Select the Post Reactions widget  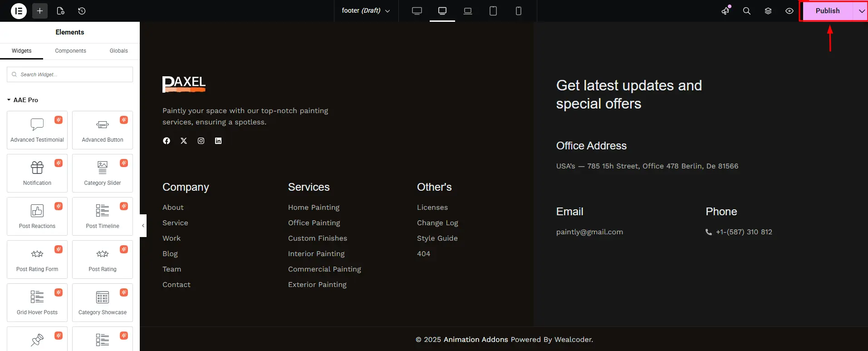click(37, 216)
